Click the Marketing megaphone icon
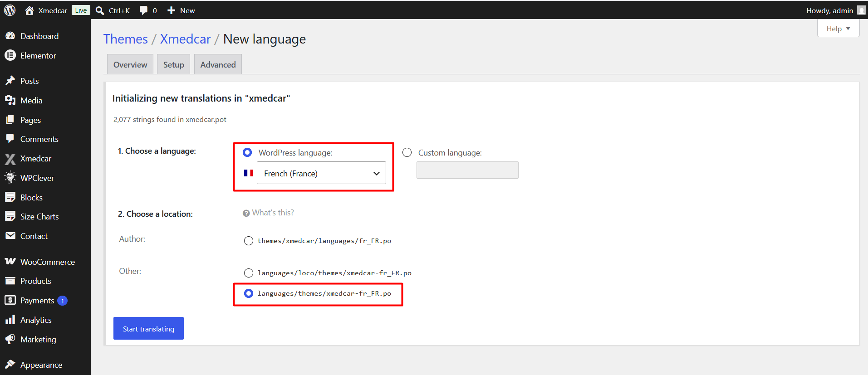Viewport: 868px width, 375px height. tap(10, 339)
